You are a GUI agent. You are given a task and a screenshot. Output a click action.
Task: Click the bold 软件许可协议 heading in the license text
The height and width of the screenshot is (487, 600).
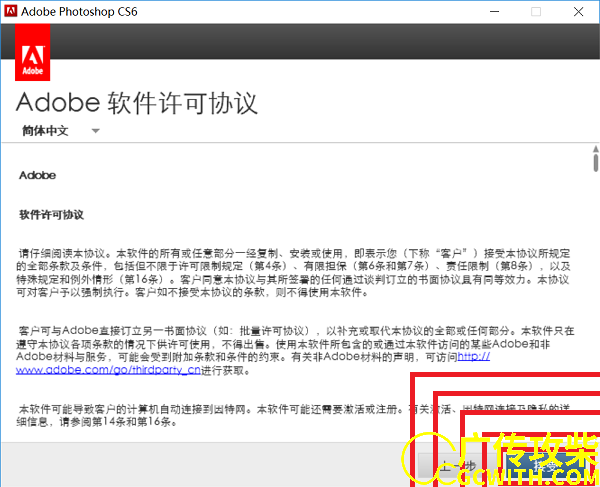[x=52, y=215]
